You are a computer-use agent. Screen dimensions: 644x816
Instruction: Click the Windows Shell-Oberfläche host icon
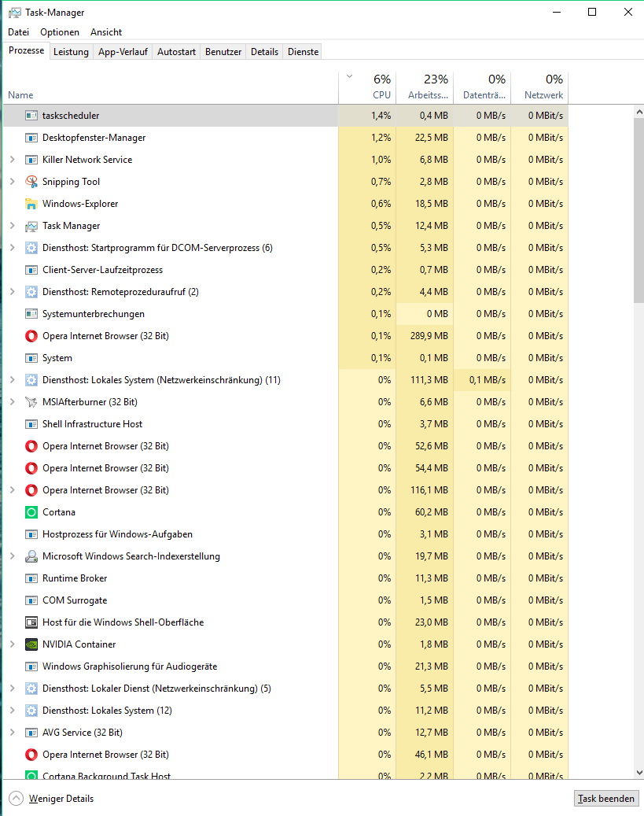tap(31, 622)
